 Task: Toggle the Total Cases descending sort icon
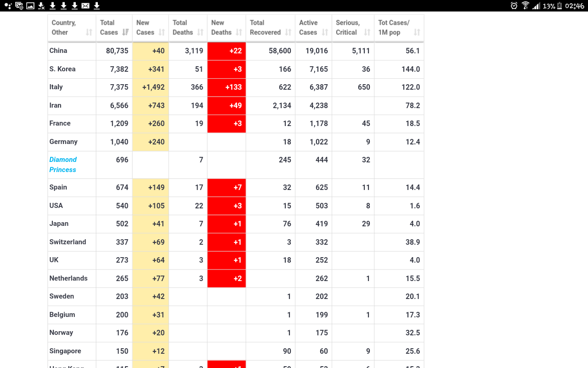tap(125, 32)
